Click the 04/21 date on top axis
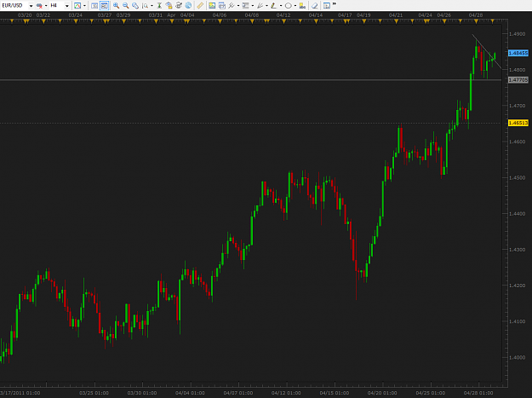 coord(396,15)
